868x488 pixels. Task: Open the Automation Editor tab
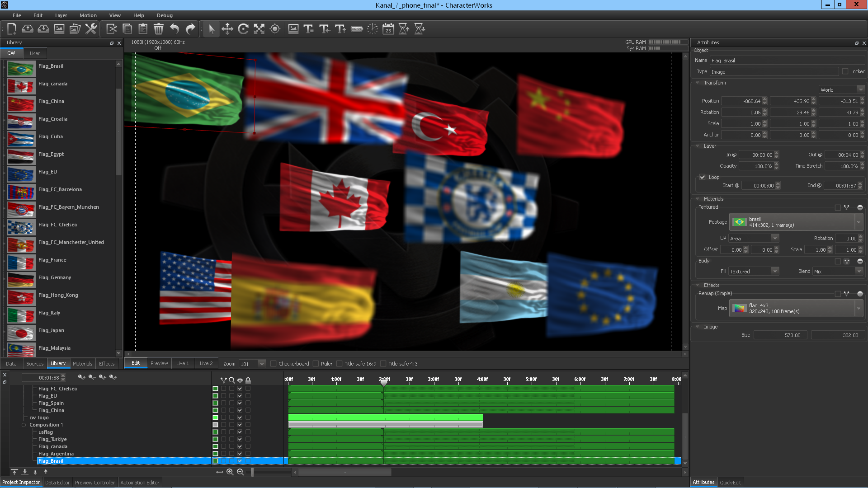[140, 483]
